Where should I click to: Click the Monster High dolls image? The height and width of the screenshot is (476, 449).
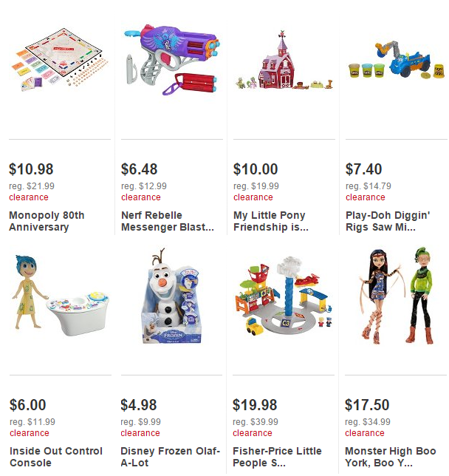[x=396, y=296]
